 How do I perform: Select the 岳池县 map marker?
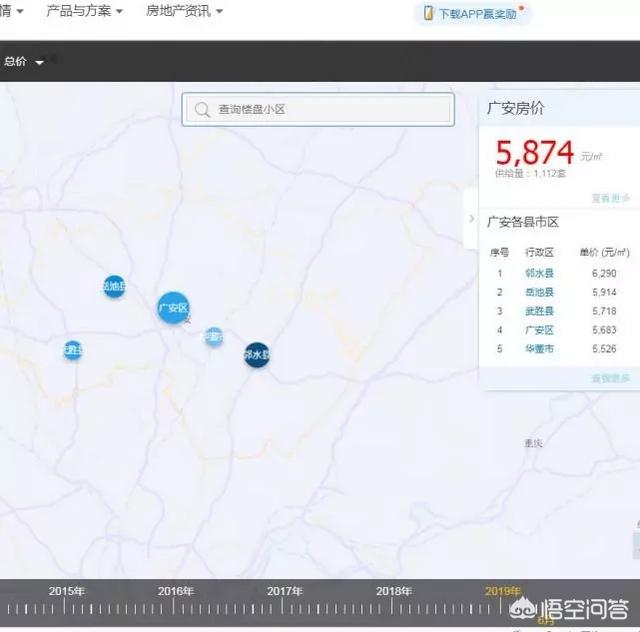pyautogui.click(x=115, y=287)
